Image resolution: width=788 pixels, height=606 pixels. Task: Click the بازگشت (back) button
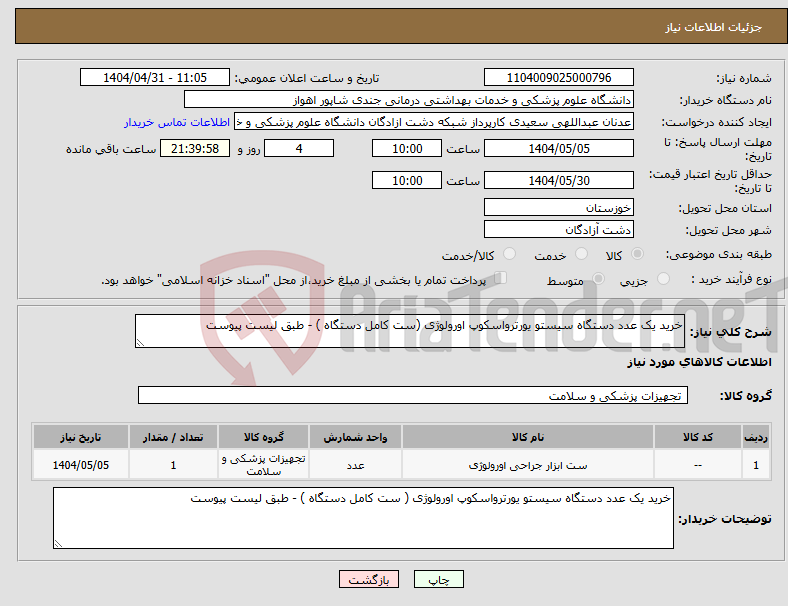pos(369,579)
